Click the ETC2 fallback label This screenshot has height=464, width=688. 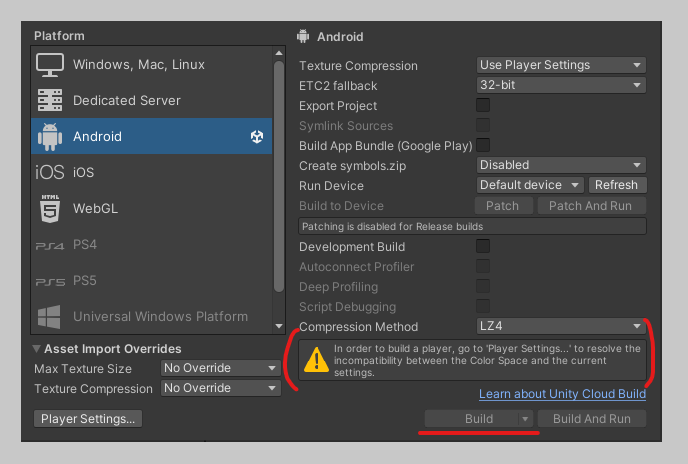[x=338, y=86]
